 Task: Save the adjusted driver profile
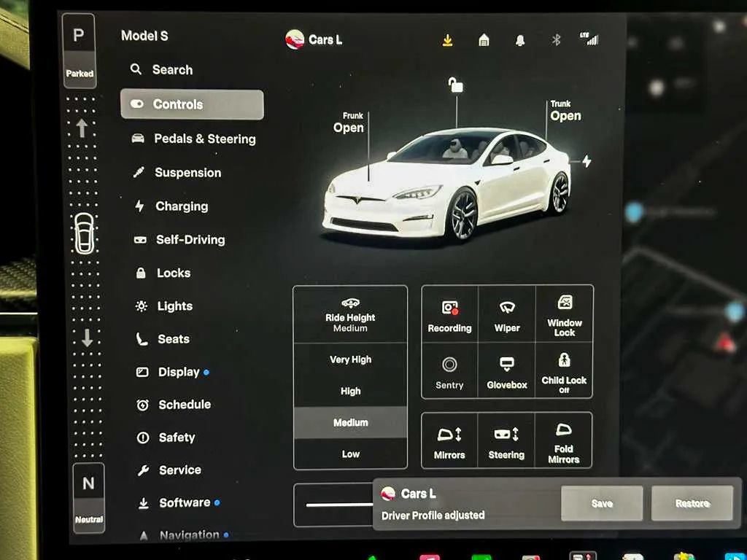(602, 503)
